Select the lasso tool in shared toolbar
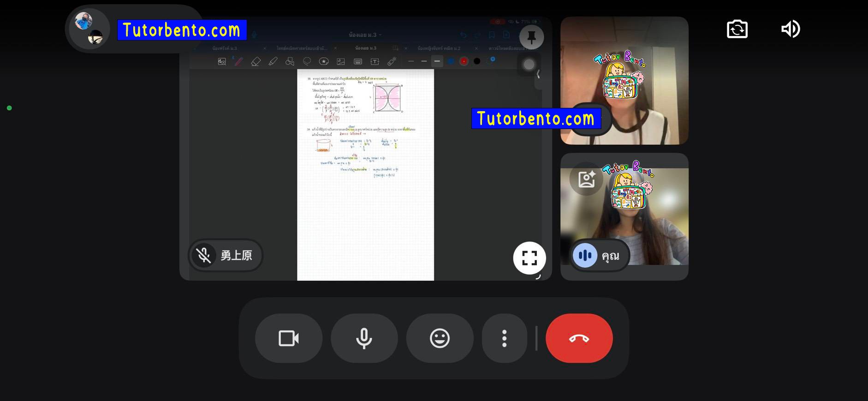The image size is (868, 401). click(307, 61)
